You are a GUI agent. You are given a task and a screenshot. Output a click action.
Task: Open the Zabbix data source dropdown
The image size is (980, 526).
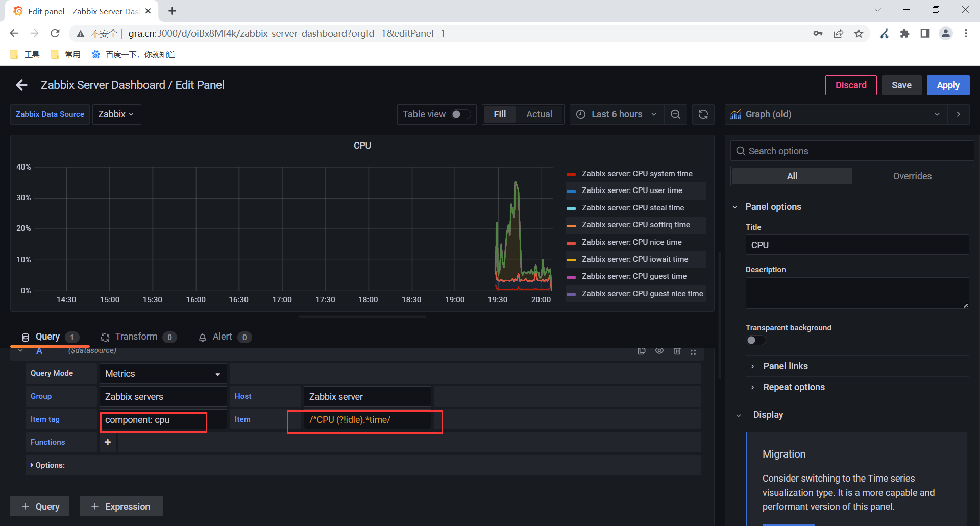pyautogui.click(x=116, y=114)
